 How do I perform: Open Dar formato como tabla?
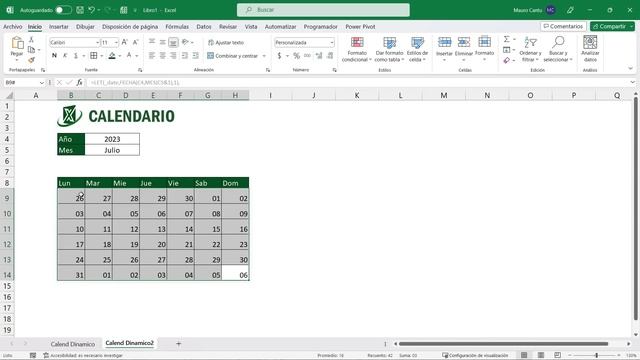[x=389, y=49]
